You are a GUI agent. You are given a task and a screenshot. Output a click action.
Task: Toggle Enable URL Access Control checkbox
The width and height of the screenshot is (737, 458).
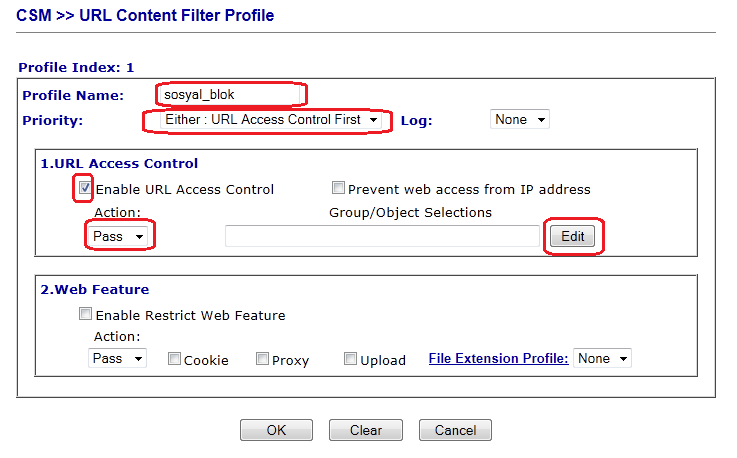click(x=85, y=188)
